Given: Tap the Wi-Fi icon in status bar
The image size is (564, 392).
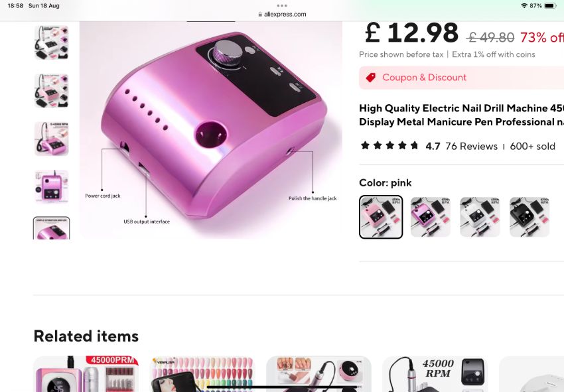Looking at the screenshot, I should tap(524, 6).
